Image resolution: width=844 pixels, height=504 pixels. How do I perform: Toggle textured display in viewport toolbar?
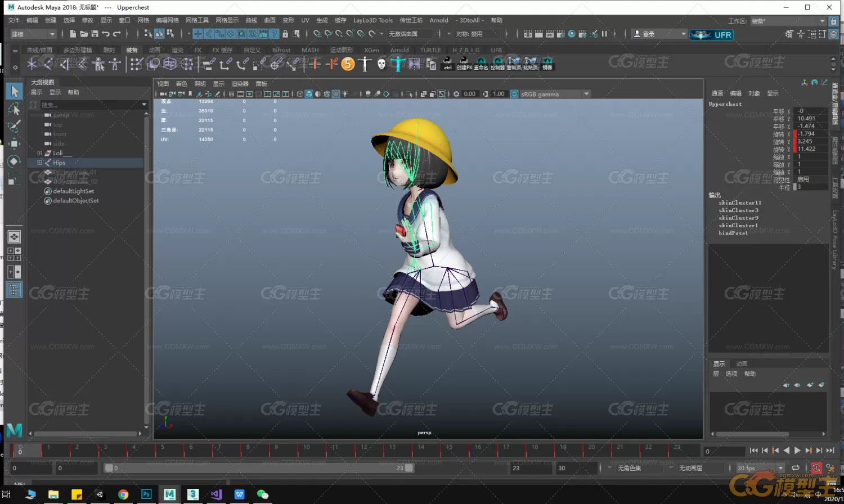[x=336, y=94]
